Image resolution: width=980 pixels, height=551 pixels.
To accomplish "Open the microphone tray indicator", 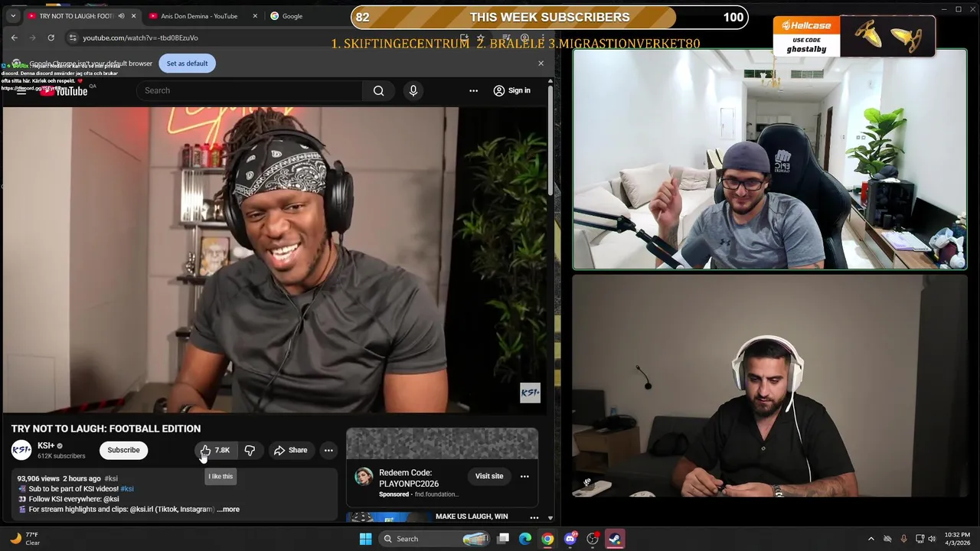I will tap(904, 539).
